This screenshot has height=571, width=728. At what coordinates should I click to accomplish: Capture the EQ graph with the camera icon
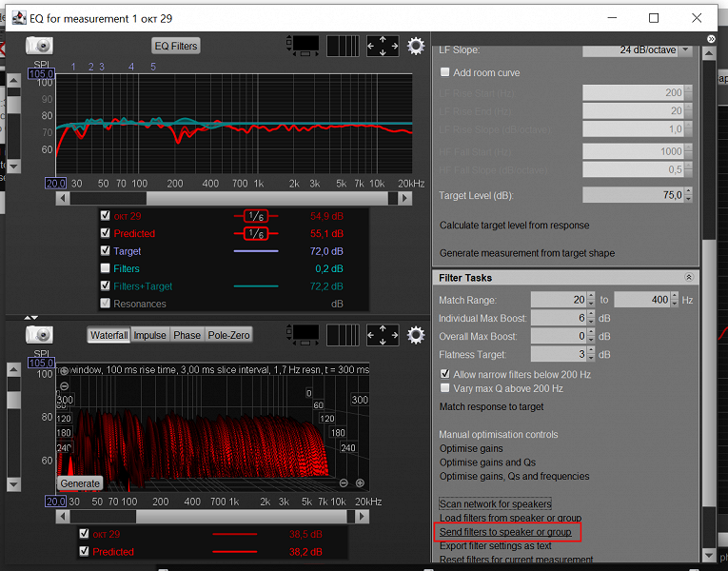coord(39,46)
